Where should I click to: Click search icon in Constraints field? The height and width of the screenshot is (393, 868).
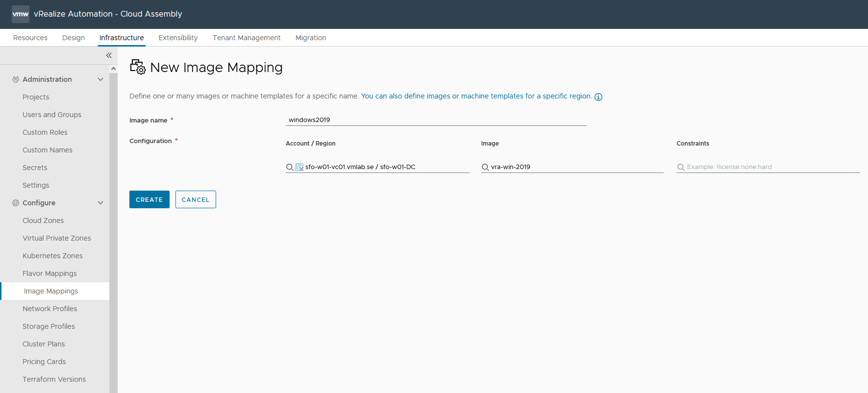pyautogui.click(x=681, y=167)
